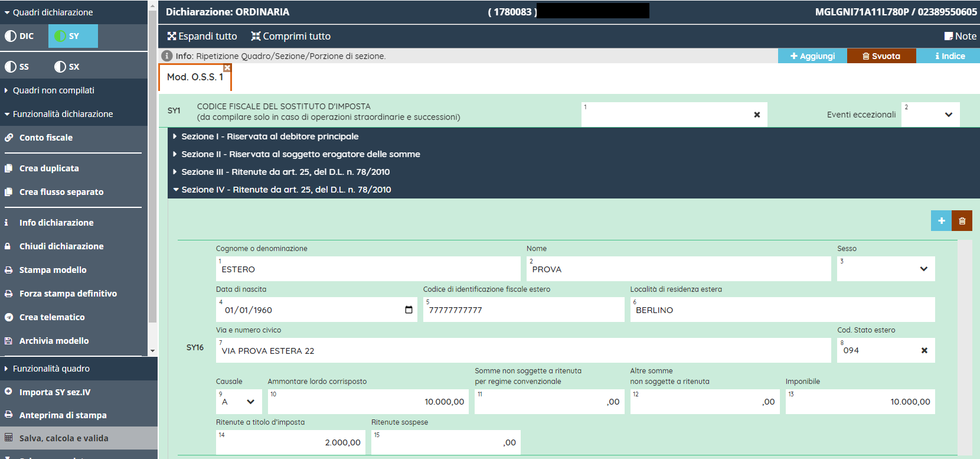Viewport: 980px width, 459px height.
Task: Open Conto fiscale in the sidebar
Action: [46, 138]
